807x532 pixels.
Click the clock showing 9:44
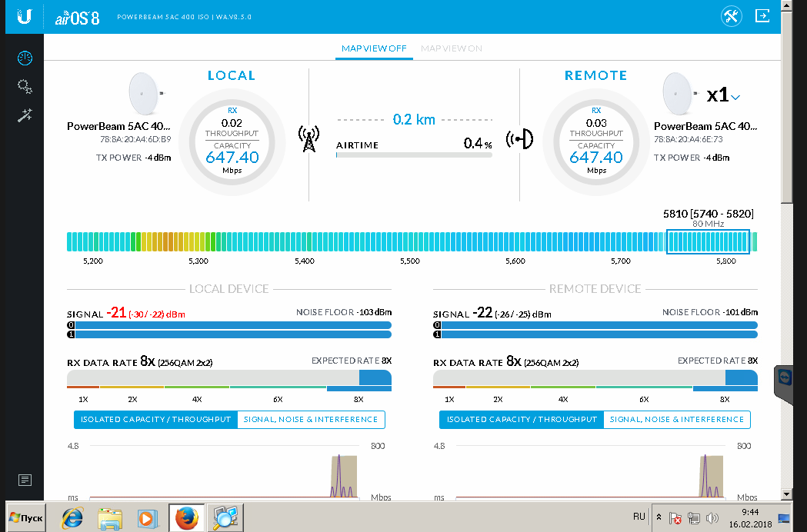click(750, 512)
